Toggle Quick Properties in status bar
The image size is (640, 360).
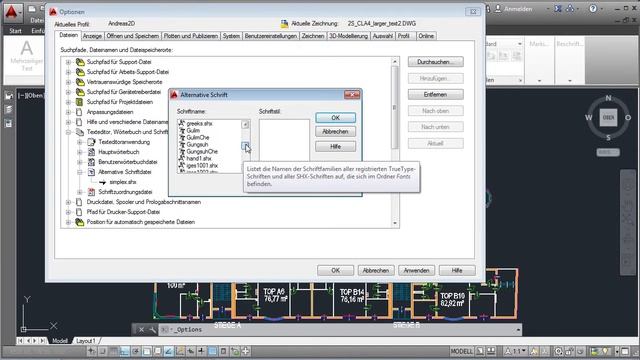pos(223,351)
